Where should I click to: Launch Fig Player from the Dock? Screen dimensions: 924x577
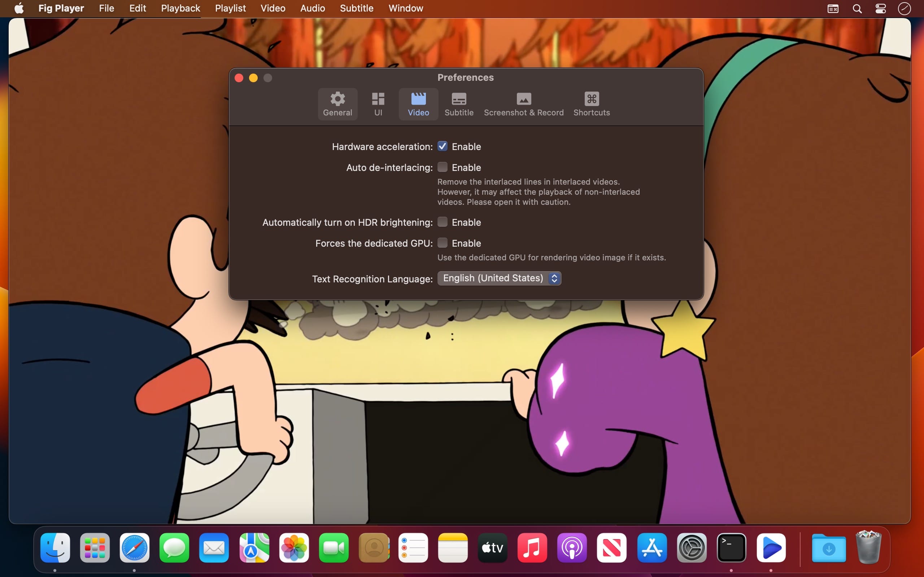coord(771,548)
